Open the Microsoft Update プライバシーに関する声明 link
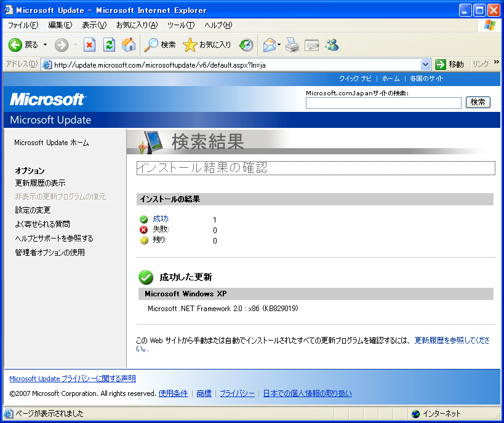The width and height of the screenshot is (504, 423). 73,379
